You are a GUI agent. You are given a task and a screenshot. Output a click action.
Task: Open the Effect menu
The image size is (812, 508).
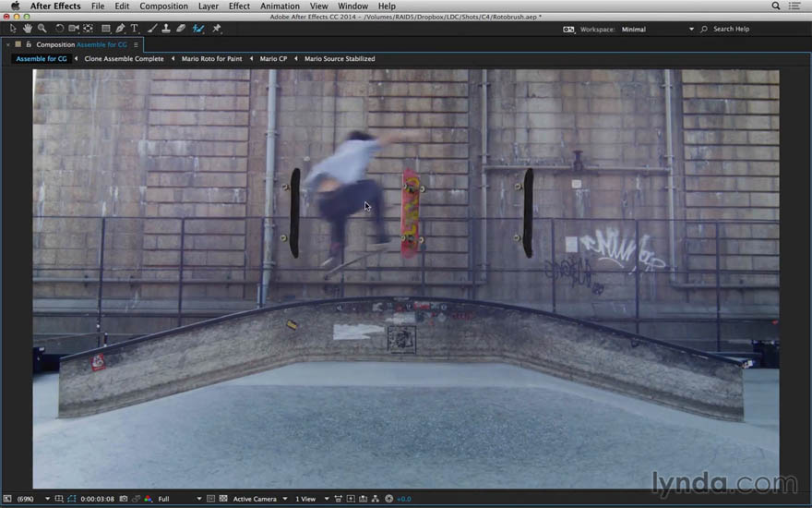[x=239, y=6]
